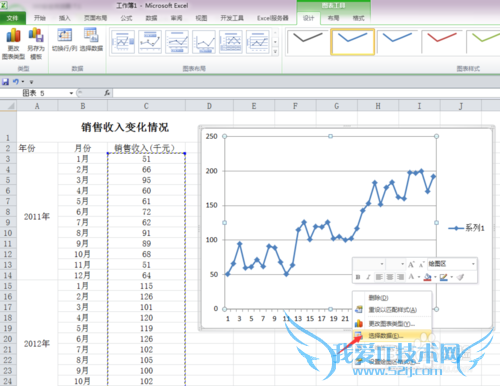The width and height of the screenshot is (500, 386).
Task: Switch to the 数据 (Data) tab
Action: 151,18
